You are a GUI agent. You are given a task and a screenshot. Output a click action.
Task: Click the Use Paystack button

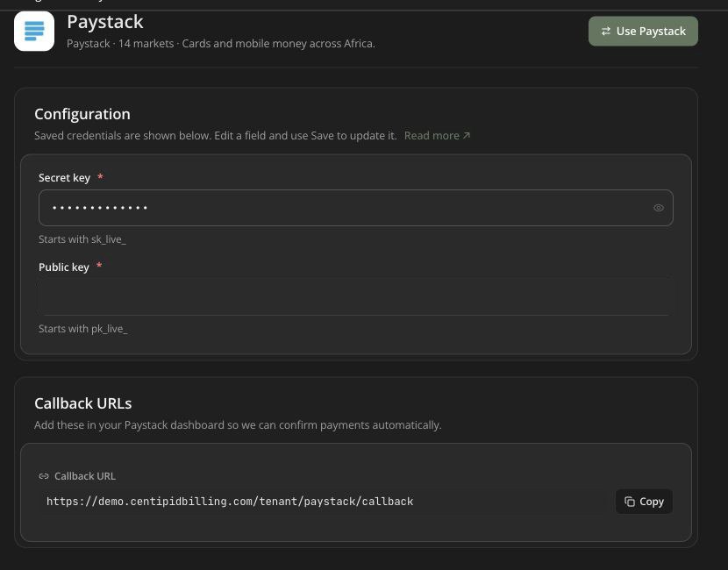643,31
